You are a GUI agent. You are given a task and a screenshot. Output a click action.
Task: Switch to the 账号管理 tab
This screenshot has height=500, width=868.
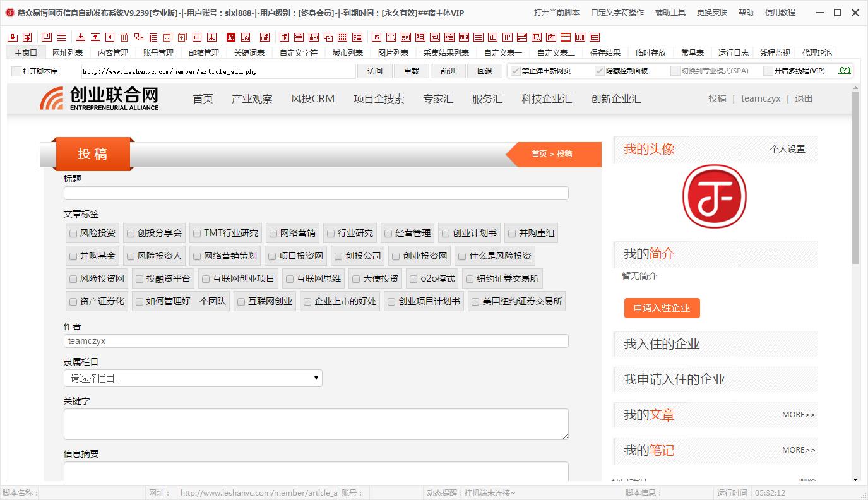click(x=158, y=53)
